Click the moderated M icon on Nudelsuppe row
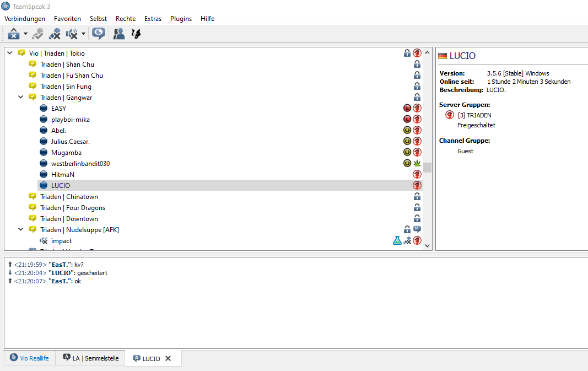The width and height of the screenshot is (588, 371). 417,229
